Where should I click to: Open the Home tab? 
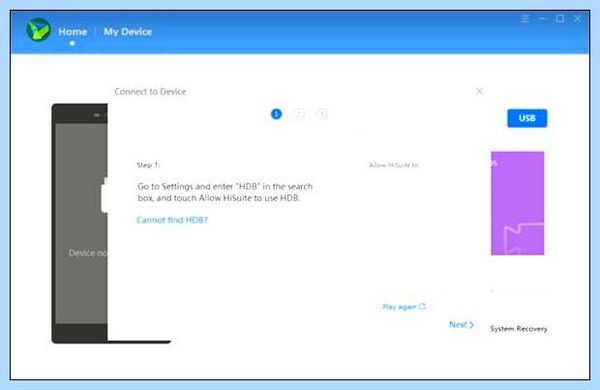coord(73,32)
